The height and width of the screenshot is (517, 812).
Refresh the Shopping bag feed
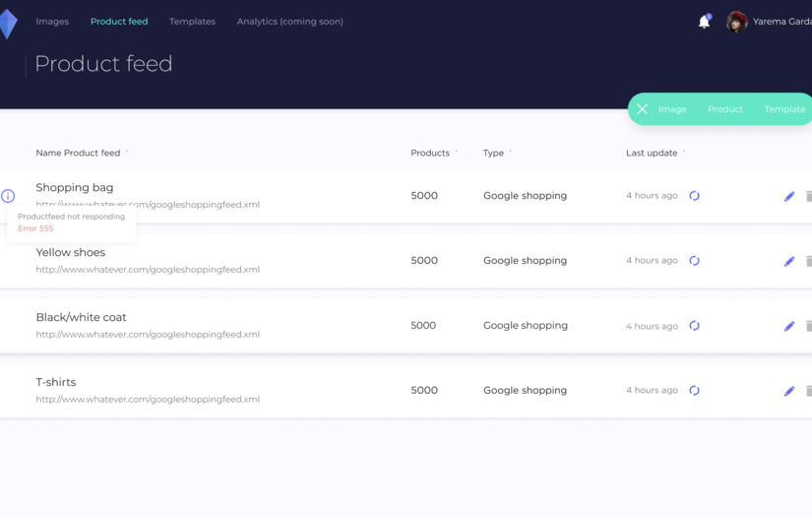[695, 196]
